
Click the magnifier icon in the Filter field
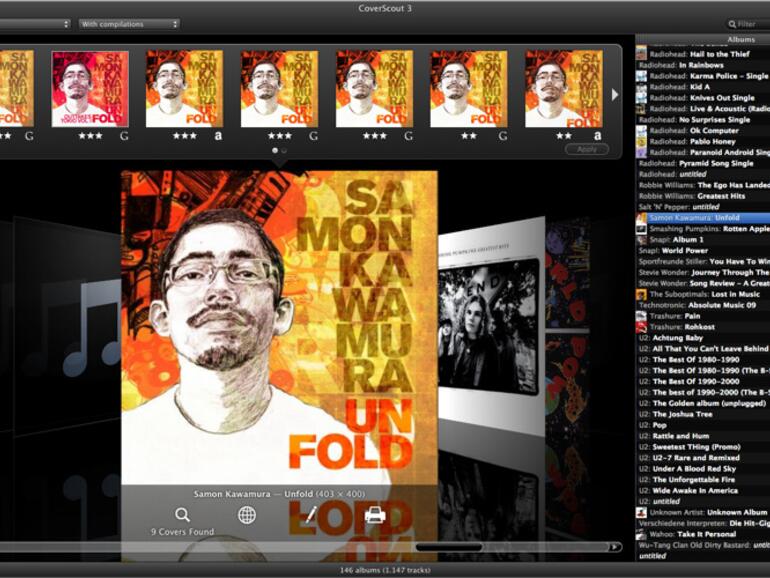(x=732, y=24)
